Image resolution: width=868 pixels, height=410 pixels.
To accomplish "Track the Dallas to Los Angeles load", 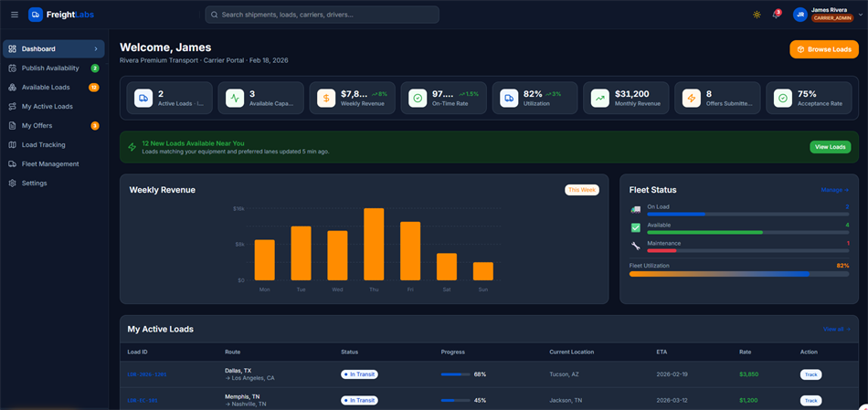I will (810, 374).
